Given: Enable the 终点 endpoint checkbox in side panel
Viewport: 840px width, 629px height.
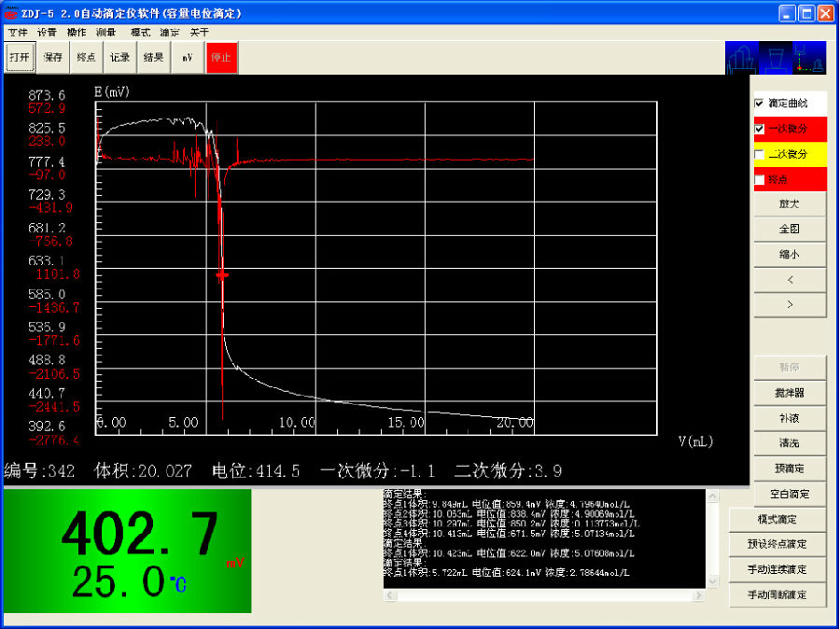Looking at the screenshot, I should tap(760, 179).
